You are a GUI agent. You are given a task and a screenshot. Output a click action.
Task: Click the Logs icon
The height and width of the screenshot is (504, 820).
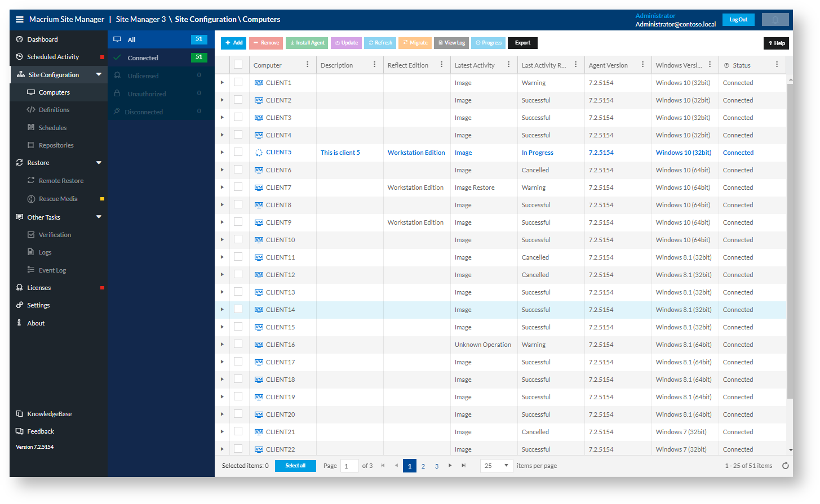[x=31, y=252]
